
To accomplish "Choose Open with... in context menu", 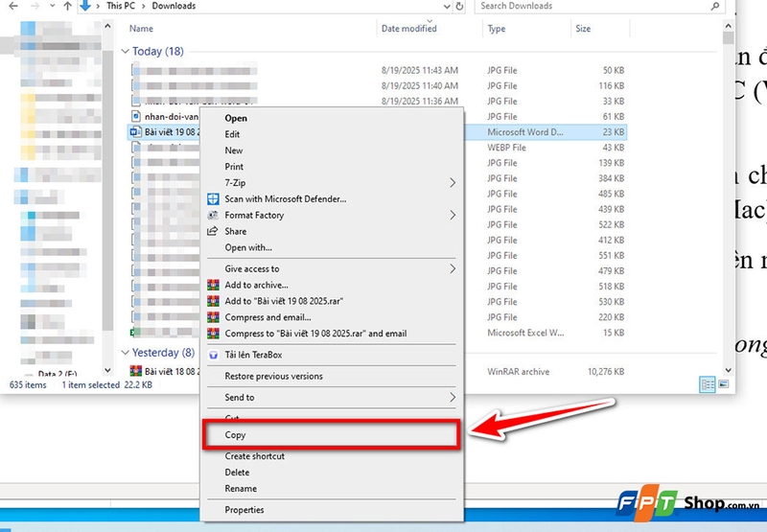I will (x=331, y=247).
